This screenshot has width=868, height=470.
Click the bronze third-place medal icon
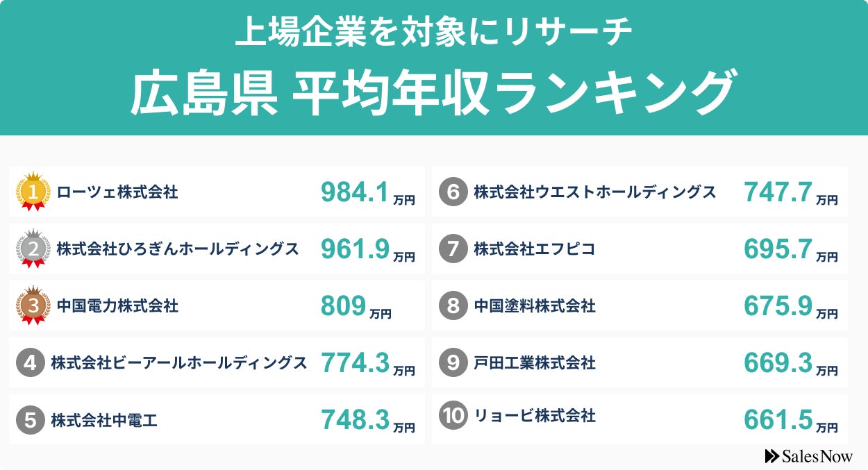coord(33,305)
